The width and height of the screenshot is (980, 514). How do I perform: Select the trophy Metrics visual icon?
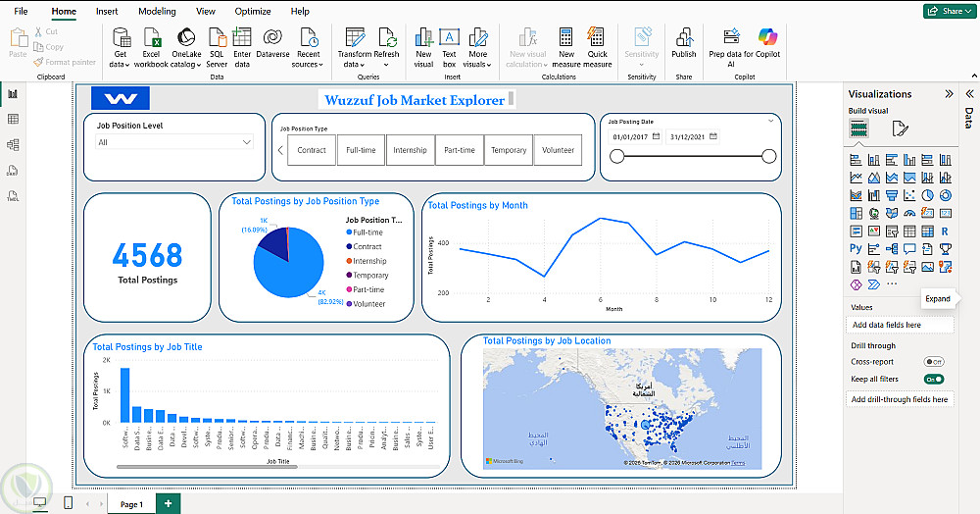pos(946,249)
